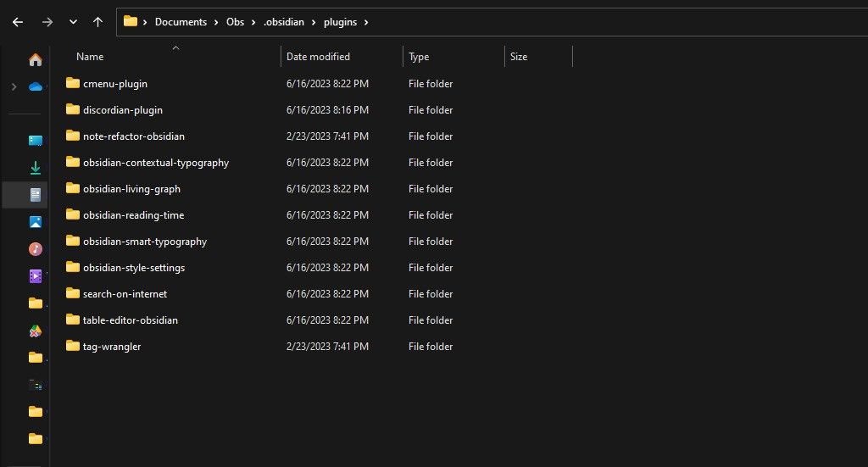
Task: Open Downloads in the sidebar
Action: [36, 168]
